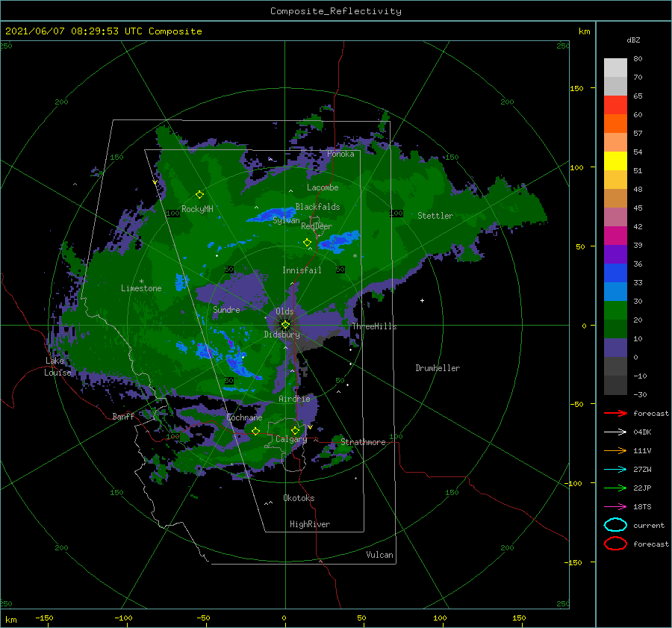This screenshot has width=672, height=628.
Task: Select the blue 36 dBZ swatch
Action: click(615, 273)
